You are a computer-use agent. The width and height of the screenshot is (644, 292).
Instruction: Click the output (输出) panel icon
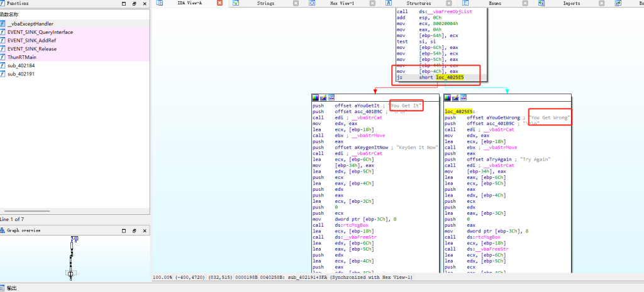click(3, 288)
